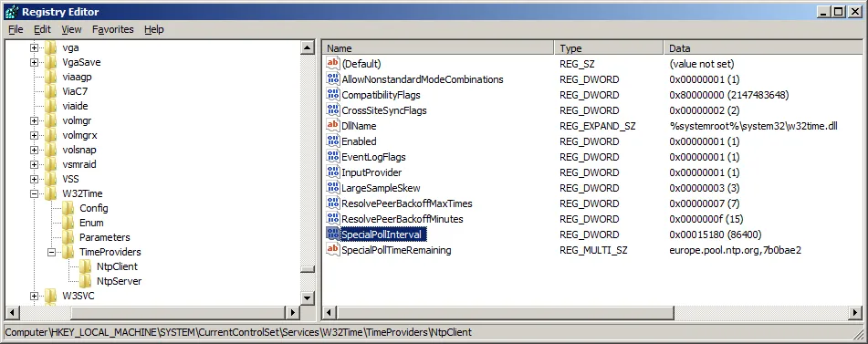This screenshot has height=344, width=868.
Task: Open the Help menu
Action: point(154,29)
